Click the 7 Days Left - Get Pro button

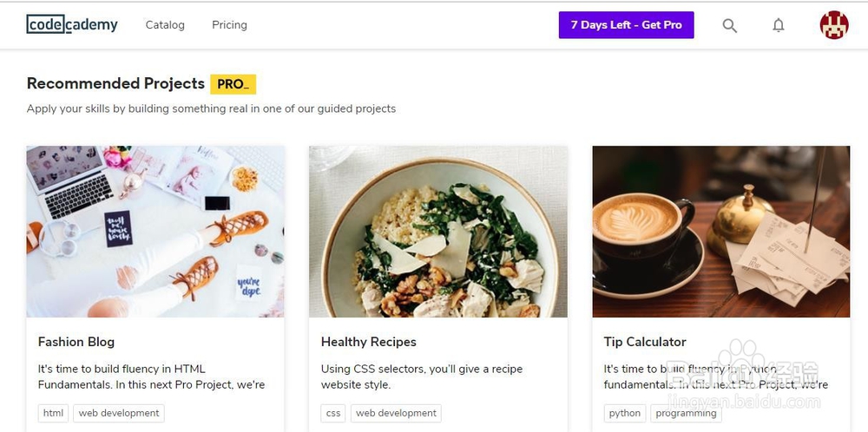(626, 25)
